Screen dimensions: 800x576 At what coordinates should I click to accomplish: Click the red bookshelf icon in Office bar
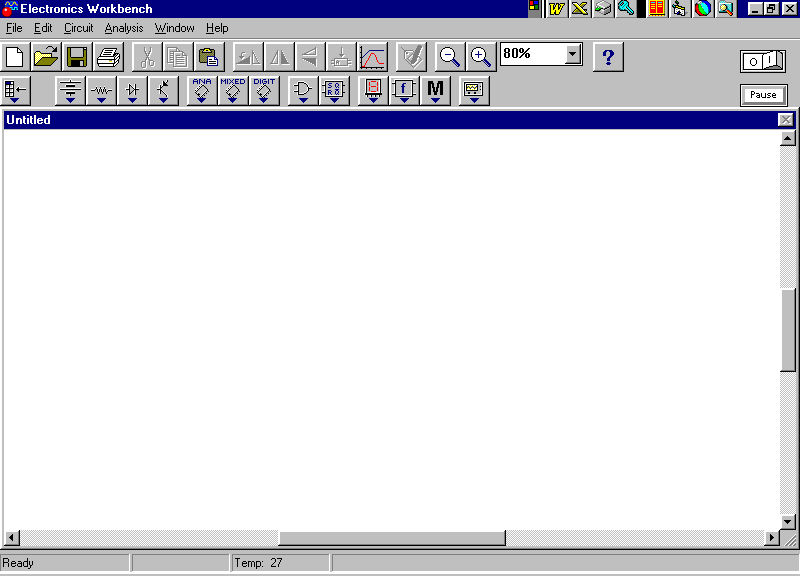click(657, 9)
